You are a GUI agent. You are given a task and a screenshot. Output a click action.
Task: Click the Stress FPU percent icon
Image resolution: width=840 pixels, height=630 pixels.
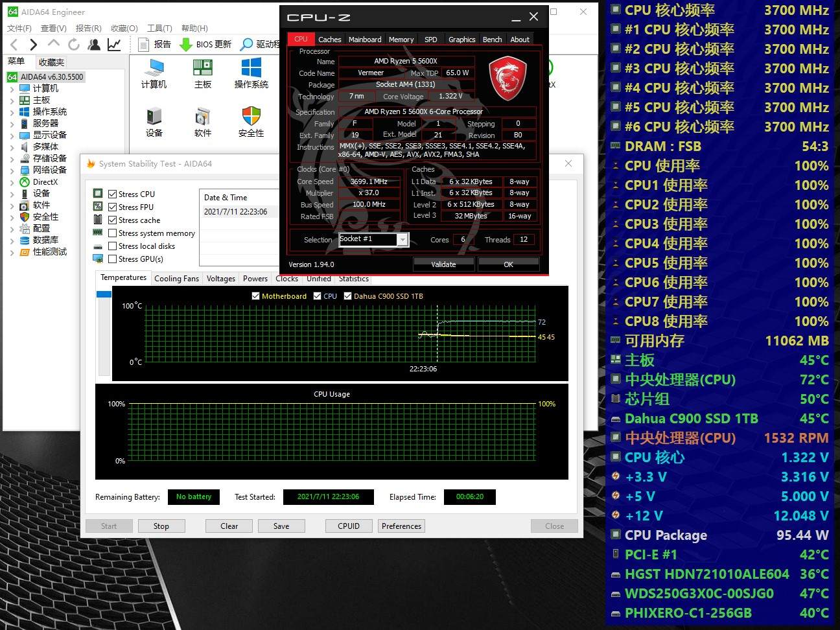point(98,206)
